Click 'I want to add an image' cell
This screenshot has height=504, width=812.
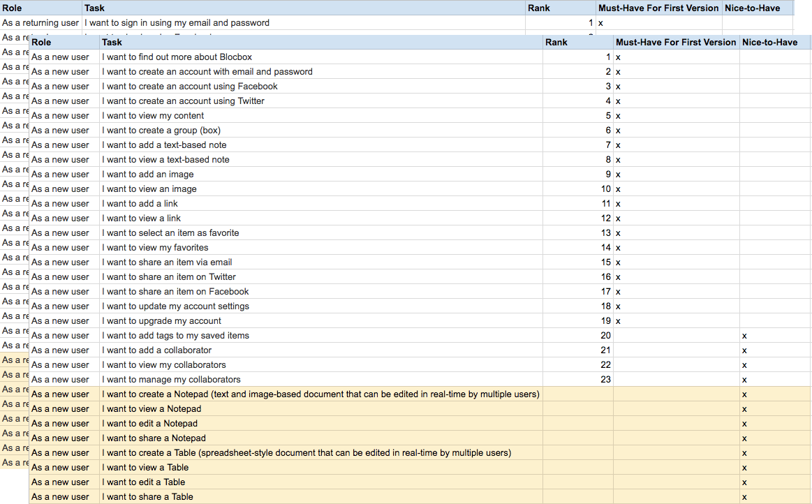point(321,174)
